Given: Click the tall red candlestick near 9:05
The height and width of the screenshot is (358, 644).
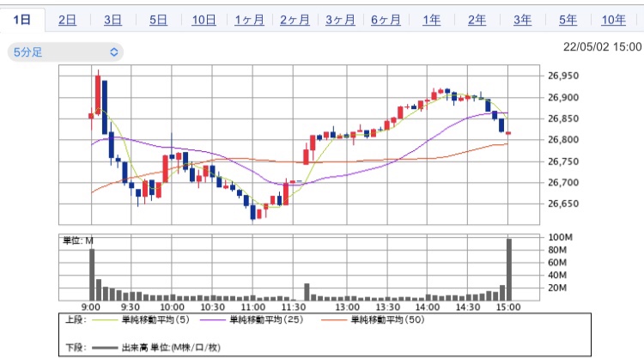Looking at the screenshot, I should [98, 94].
